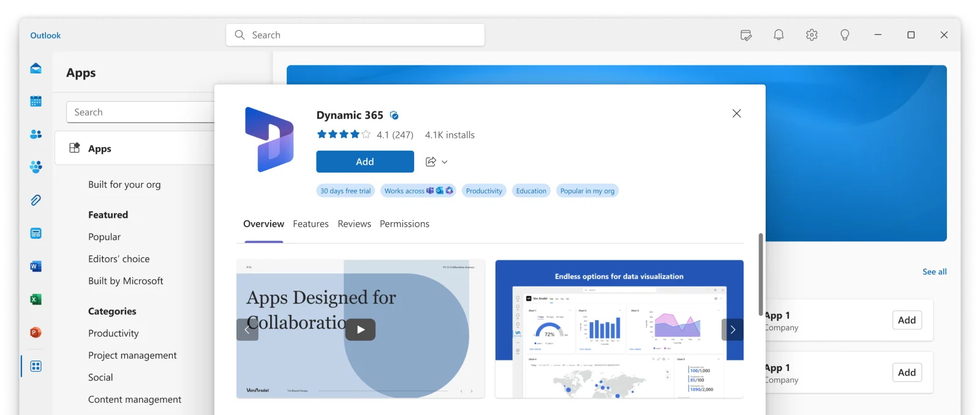Select the Apps grid icon in sidebar
This screenshot has width=980, height=415.
(x=36, y=366)
